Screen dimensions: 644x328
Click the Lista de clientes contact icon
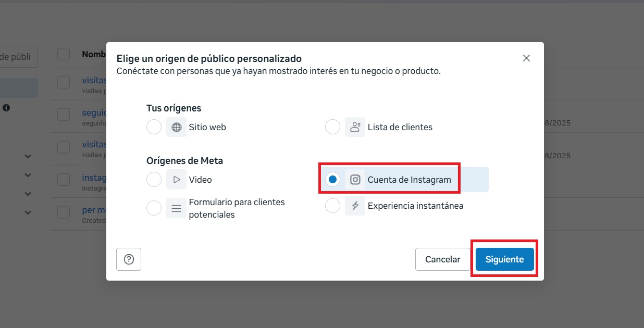point(355,127)
